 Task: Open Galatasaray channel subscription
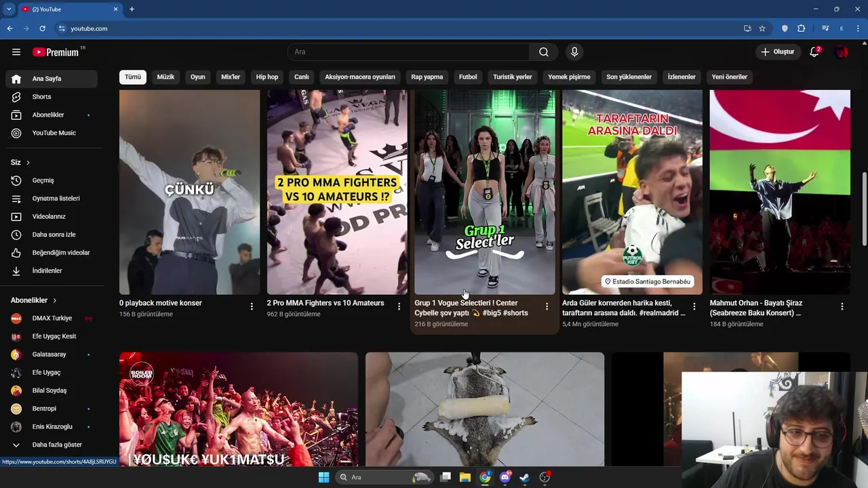pyautogui.click(x=52, y=354)
